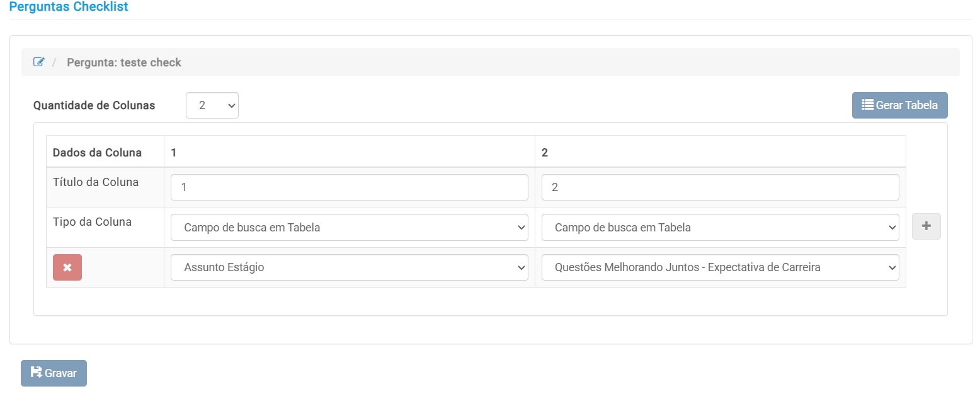Focus the Título da Coluna field for column 2

(x=720, y=187)
